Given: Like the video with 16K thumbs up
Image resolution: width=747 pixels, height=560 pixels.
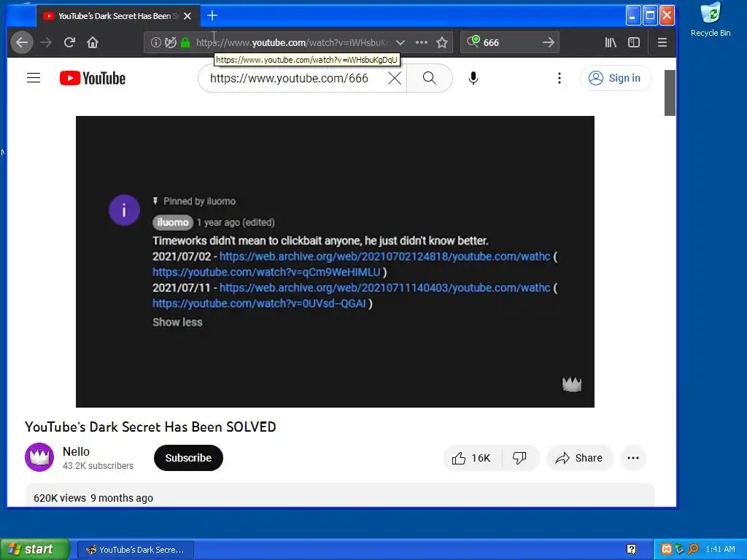Looking at the screenshot, I should (x=471, y=458).
